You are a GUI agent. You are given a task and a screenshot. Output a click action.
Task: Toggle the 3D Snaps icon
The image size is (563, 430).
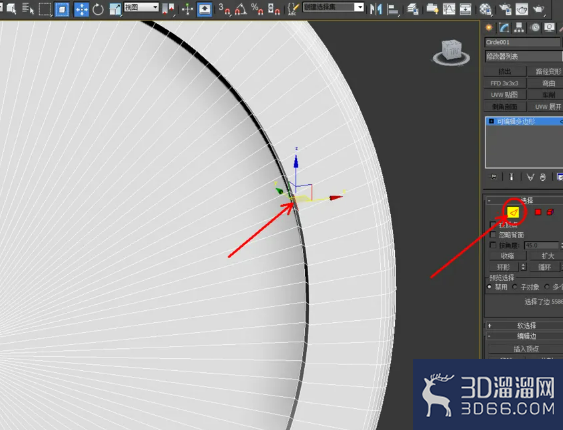[x=224, y=9]
